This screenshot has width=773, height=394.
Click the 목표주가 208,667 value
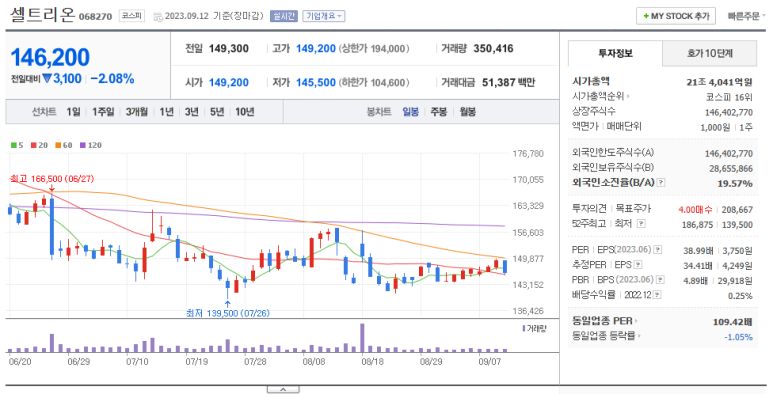[x=737, y=210]
